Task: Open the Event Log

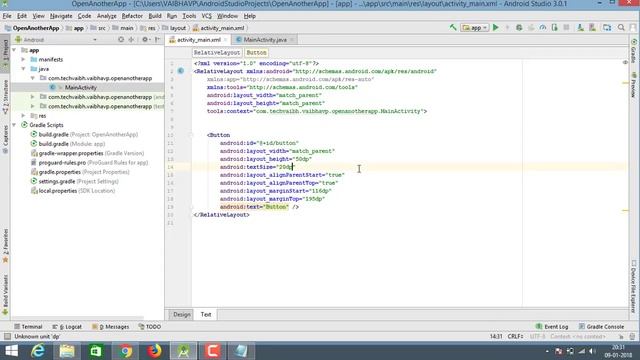Action: (x=552, y=327)
